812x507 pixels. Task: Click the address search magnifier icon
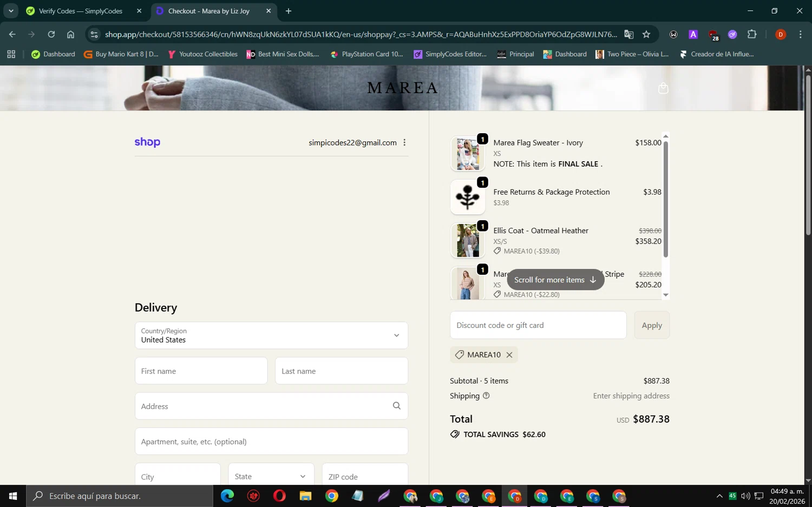(397, 406)
